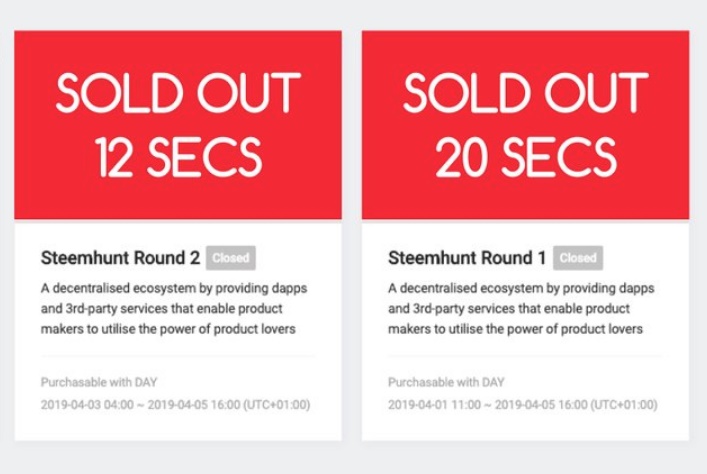
Task: Click the SOLD OUT 12 SECS banner
Action: [178, 125]
